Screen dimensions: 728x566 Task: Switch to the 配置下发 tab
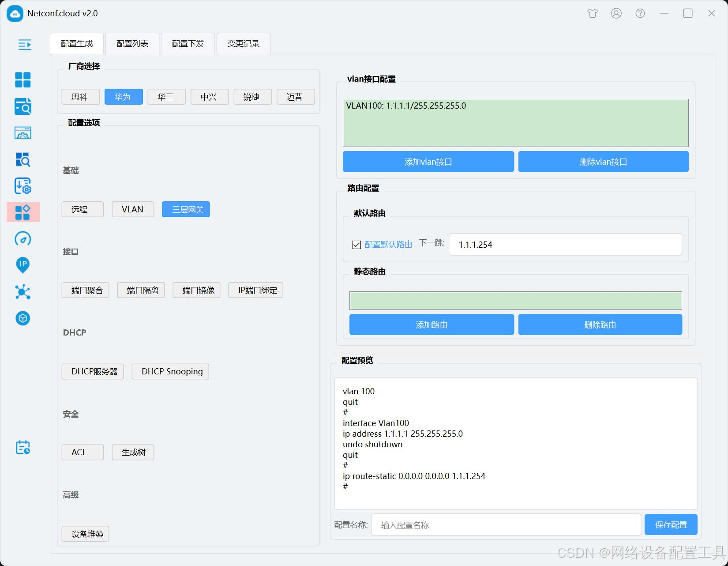[x=188, y=44]
